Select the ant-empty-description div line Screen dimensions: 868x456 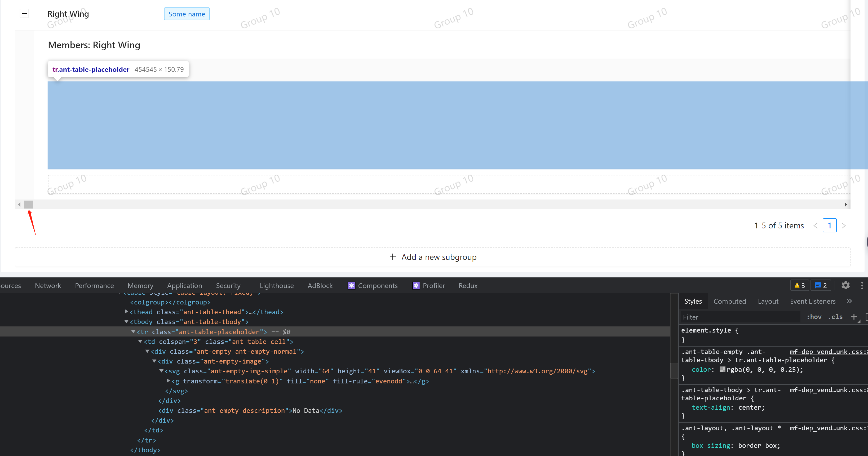pyautogui.click(x=250, y=410)
